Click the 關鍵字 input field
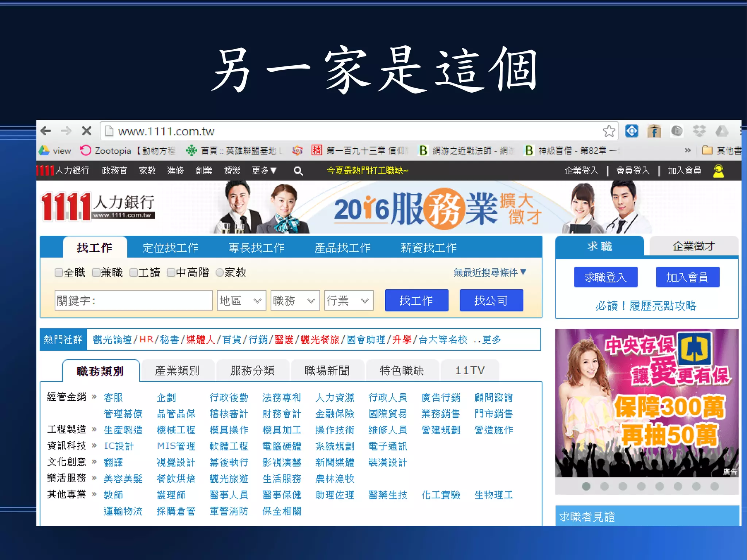747x560 pixels. [133, 301]
